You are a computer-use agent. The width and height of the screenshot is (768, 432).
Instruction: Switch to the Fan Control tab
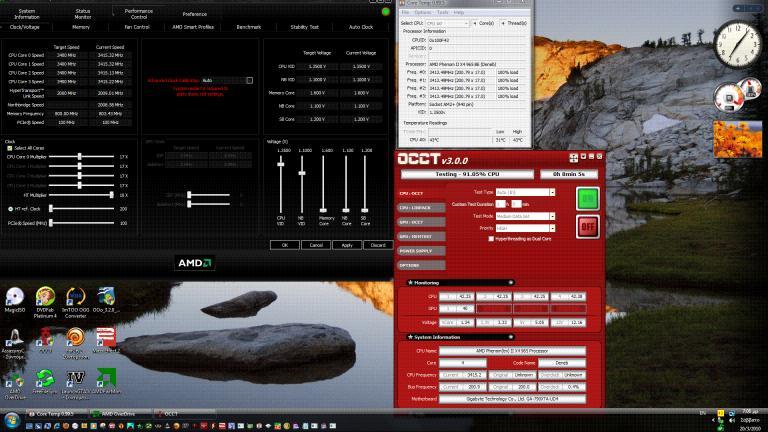coord(136,27)
